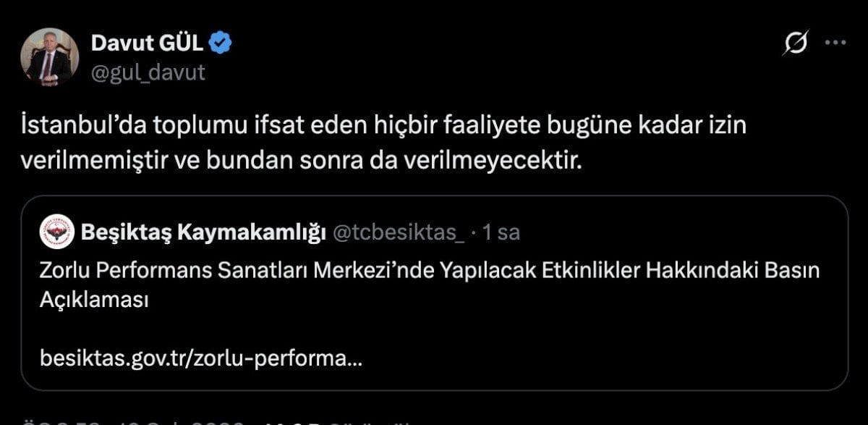
Task: Click the Grok slashed-circle icon
Action: [x=796, y=44]
